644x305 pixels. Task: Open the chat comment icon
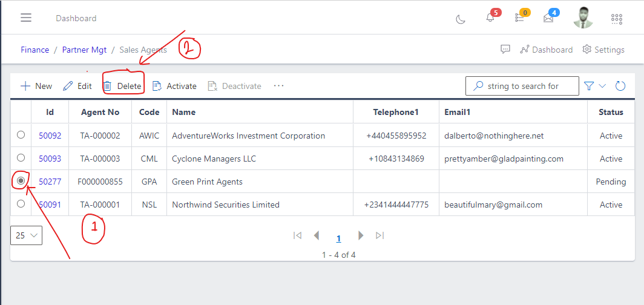tap(505, 49)
